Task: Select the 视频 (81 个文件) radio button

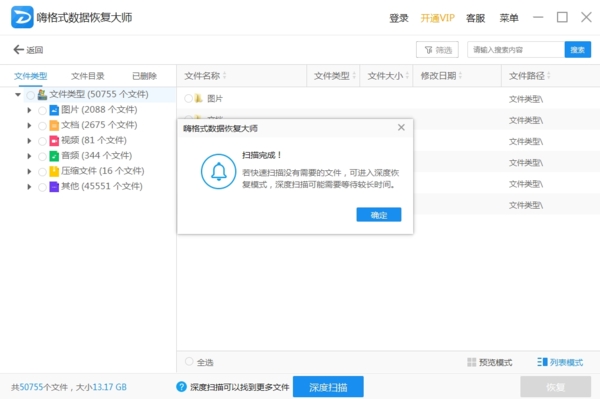Action: 42,141
